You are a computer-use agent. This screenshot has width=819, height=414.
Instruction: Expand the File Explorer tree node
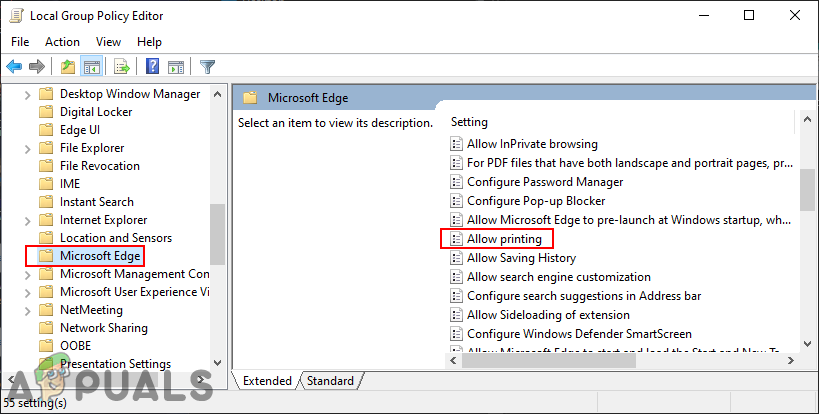25,148
